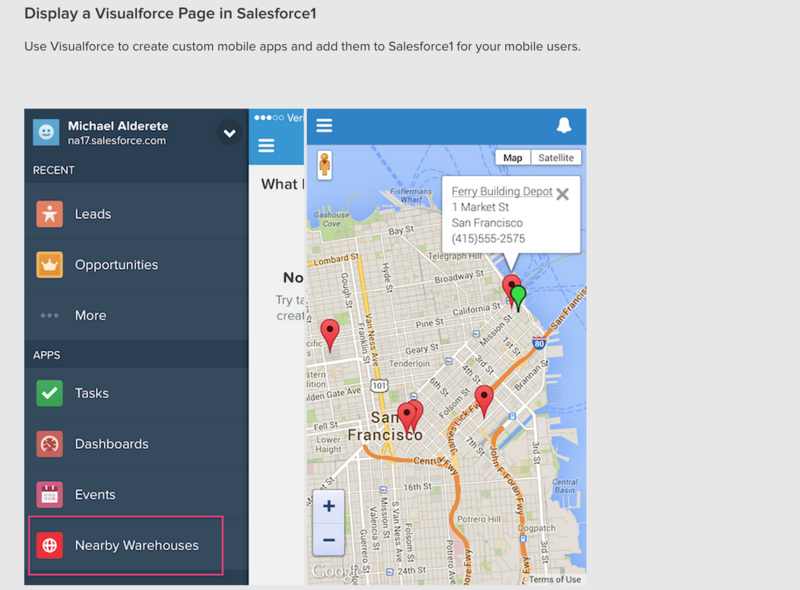This screenshot has width=800, height=590.
Task: Select Leads in the Recent list
Action: (x=136, y=214)
